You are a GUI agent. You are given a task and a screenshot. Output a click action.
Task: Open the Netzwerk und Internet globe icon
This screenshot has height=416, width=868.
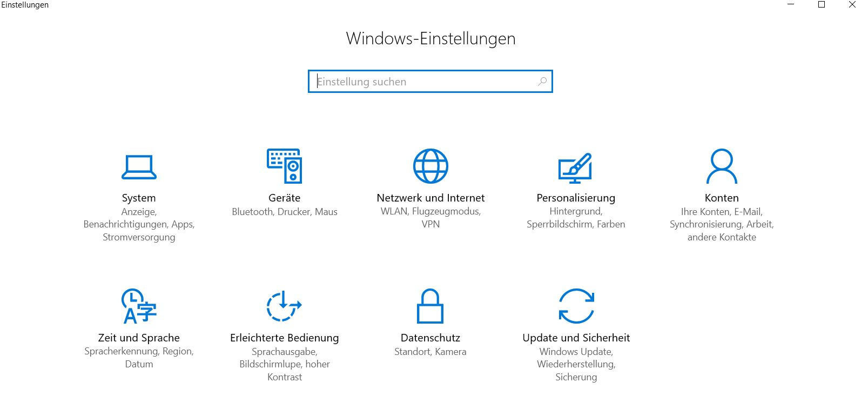430,166
